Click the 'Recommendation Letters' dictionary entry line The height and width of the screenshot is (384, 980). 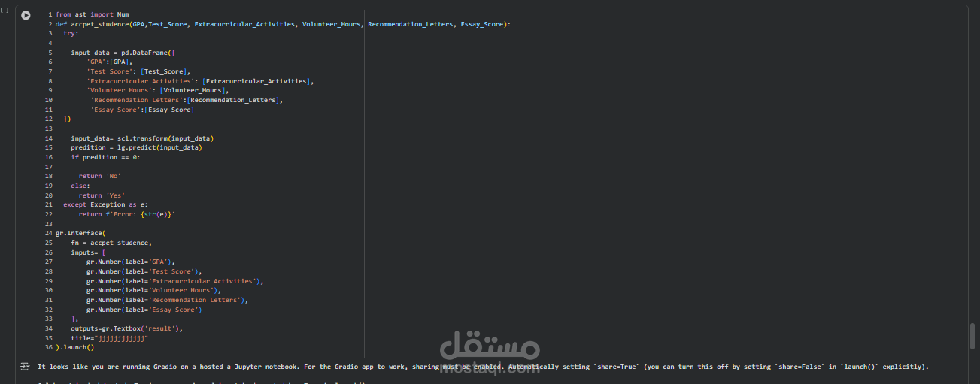point(187,100)
